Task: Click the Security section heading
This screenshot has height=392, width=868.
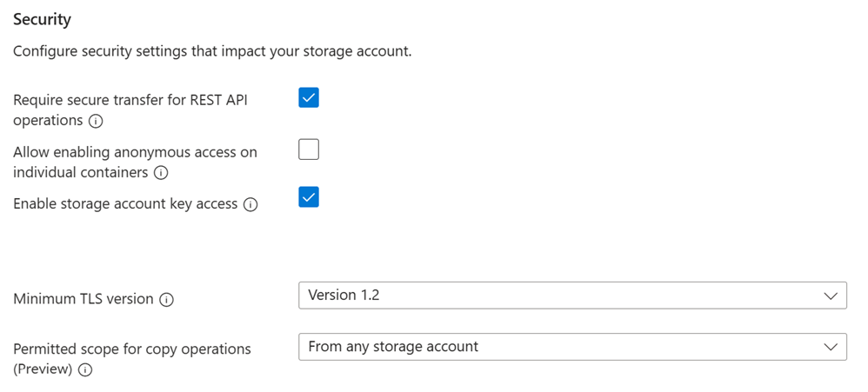Action: 42,19
